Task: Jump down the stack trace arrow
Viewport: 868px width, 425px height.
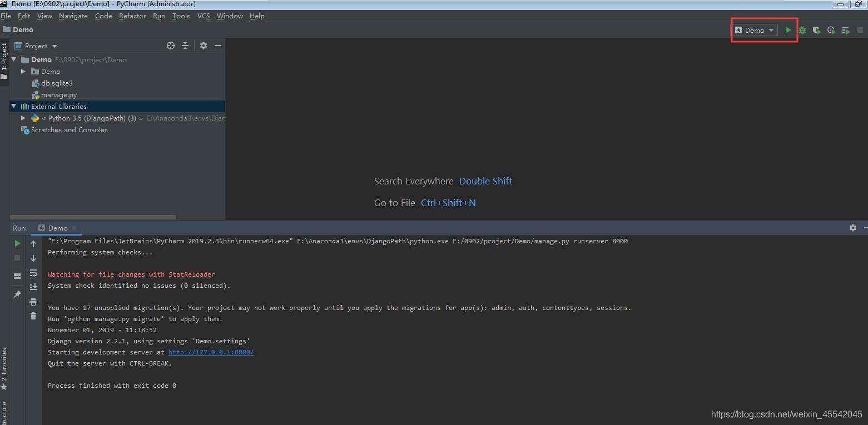Action: [x=33, y=258]
